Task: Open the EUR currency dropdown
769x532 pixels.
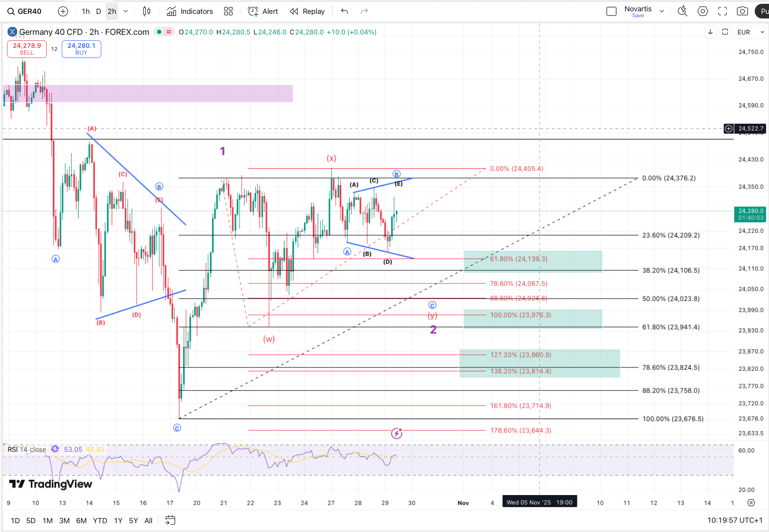Action: (750, 32)
